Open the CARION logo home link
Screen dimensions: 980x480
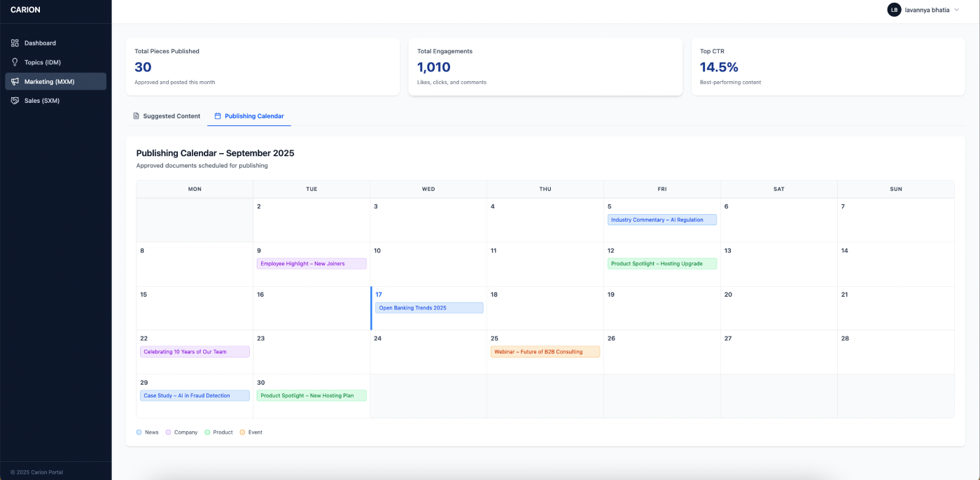point(25,10)
